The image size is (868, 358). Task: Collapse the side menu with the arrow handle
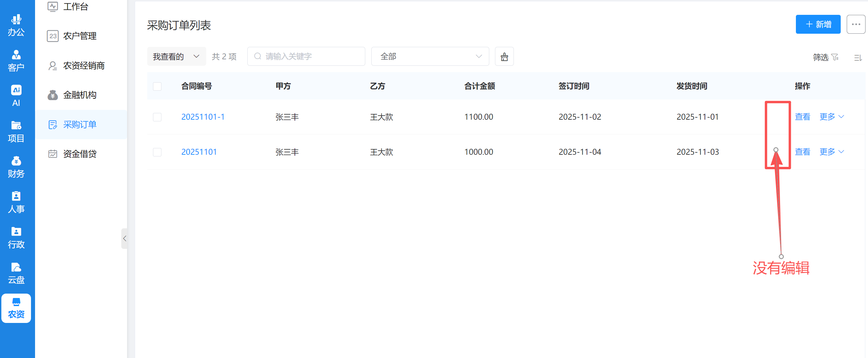coord(124,239)
